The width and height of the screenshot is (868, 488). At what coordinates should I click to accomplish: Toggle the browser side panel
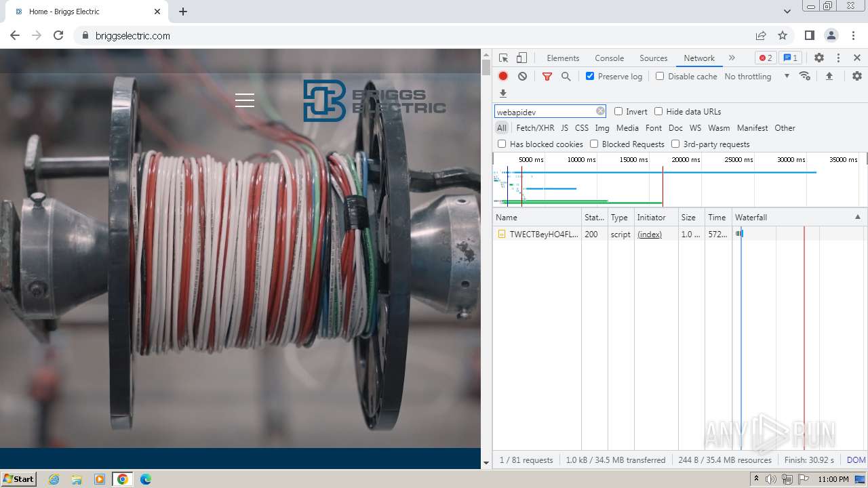(809, 35)
